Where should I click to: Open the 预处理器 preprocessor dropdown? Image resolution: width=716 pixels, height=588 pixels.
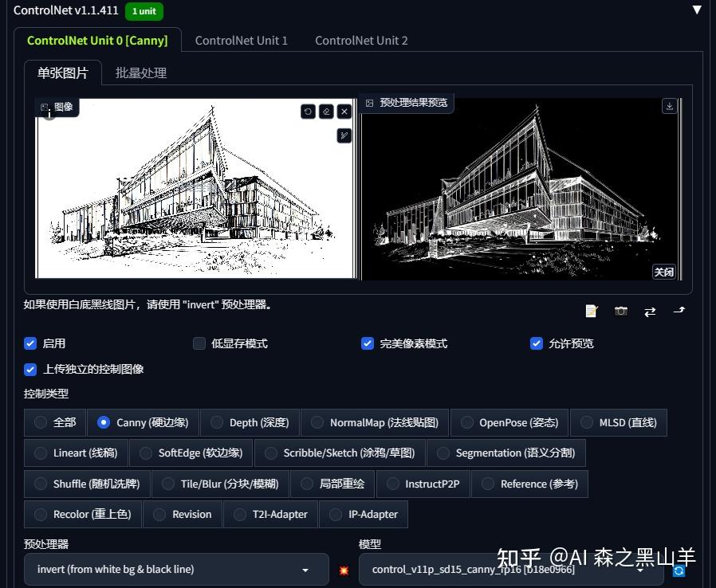[175, 569]
